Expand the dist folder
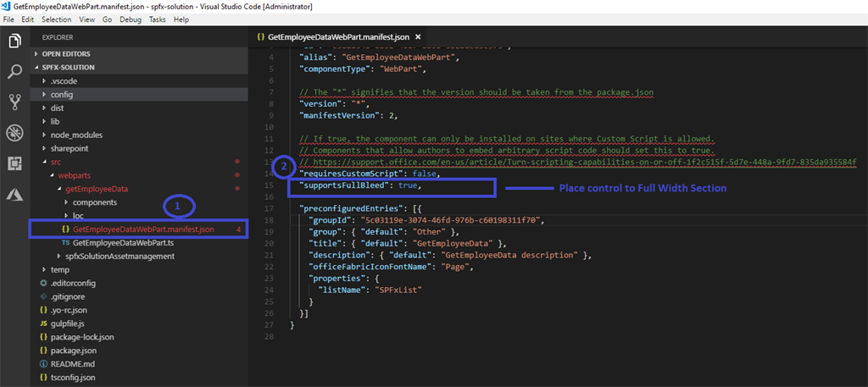This screenshot has height=387, width=868. click(138, 108)
